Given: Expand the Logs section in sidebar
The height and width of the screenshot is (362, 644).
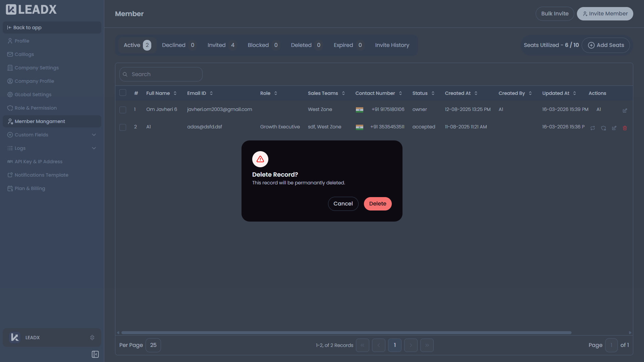Looking at the screenshot, I should [x=94, y=148].
